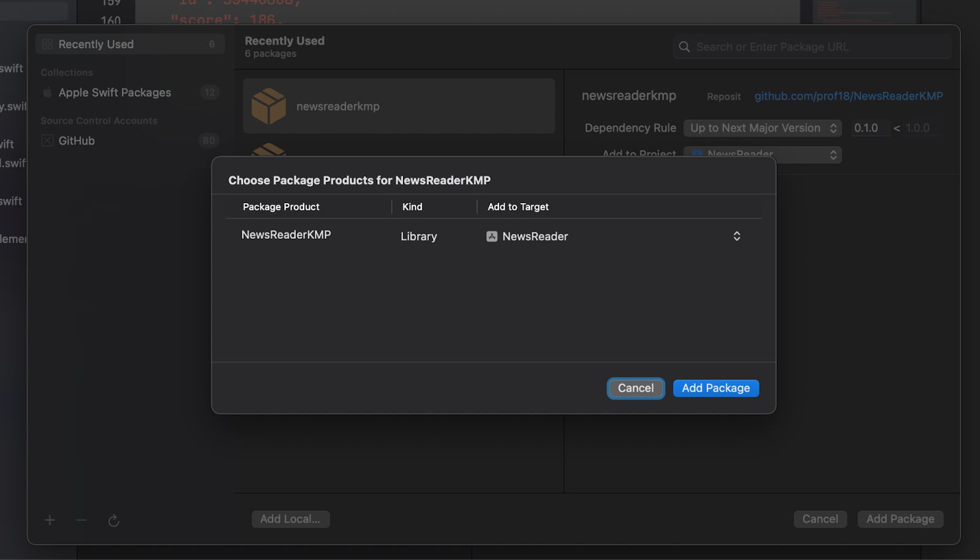The width and height of the screenshot is (980, 560).
Task: Open the Dependency Rule dropdown
Action: pyautogui.click(x=763, y=128)
